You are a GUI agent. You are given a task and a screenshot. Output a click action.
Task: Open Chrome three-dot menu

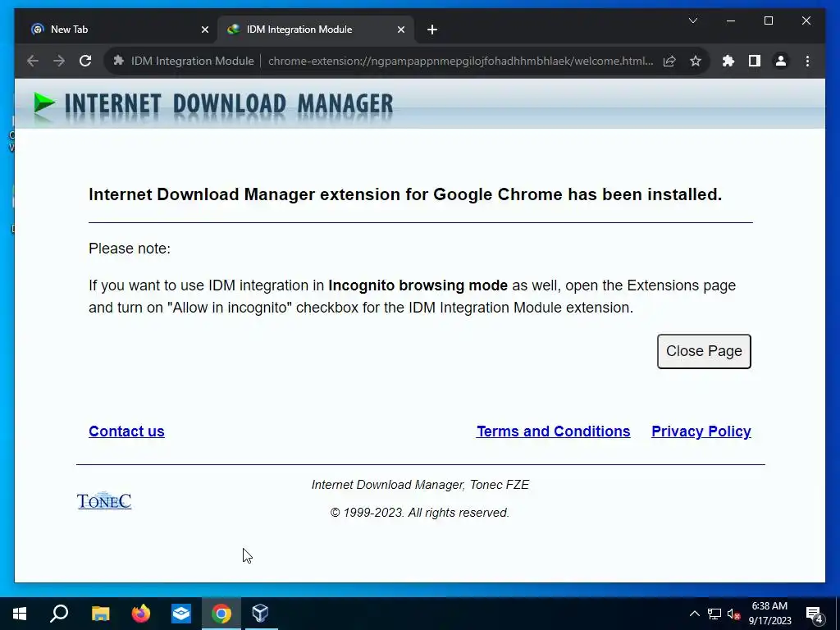(807, 61)
